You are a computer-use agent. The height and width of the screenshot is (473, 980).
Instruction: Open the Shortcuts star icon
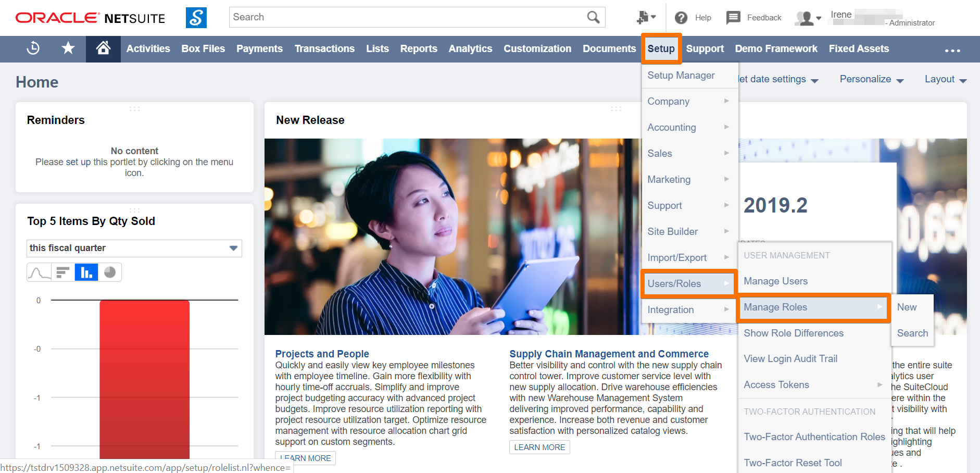coord(68,48)
